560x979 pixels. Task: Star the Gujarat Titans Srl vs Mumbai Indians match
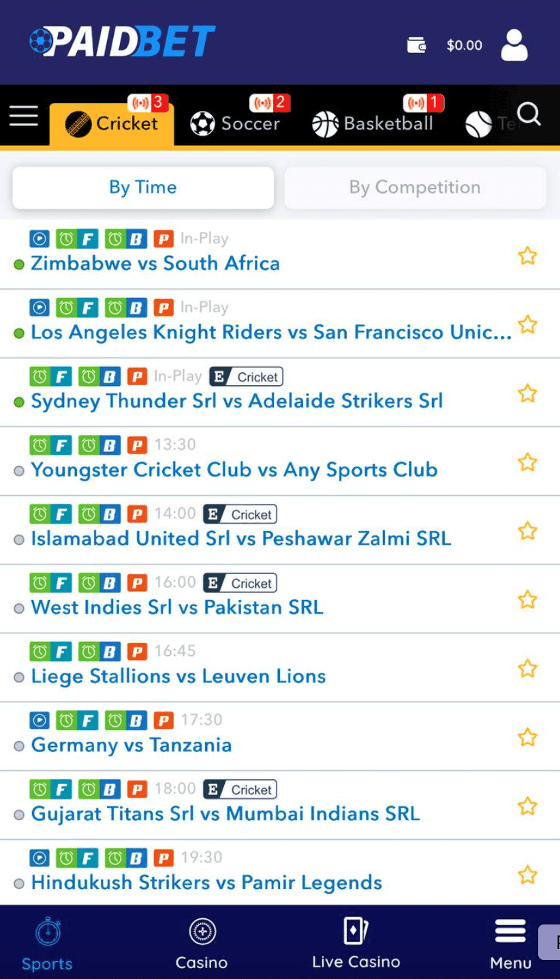(527, 806)
